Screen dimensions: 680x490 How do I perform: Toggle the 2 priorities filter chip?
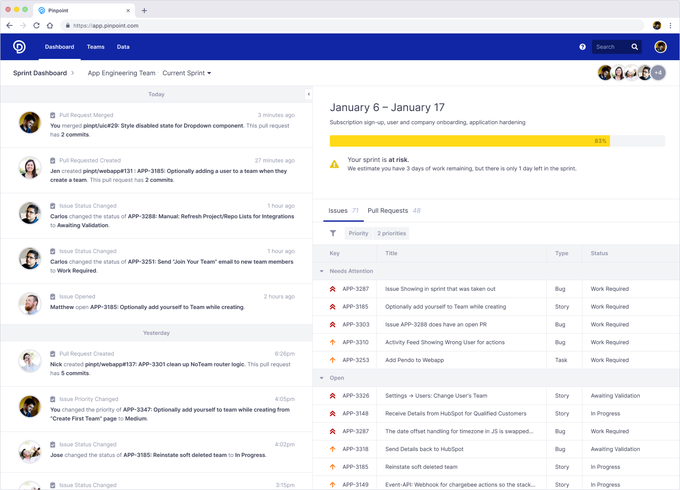coord(392,233)
